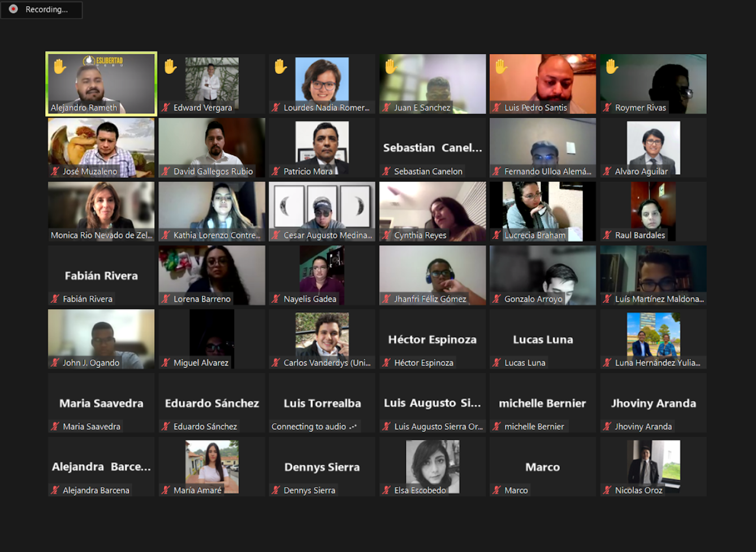Select Jhanfri Féliz Gómez's video tile
756x552 pixels.
click(x=433, y=275)
